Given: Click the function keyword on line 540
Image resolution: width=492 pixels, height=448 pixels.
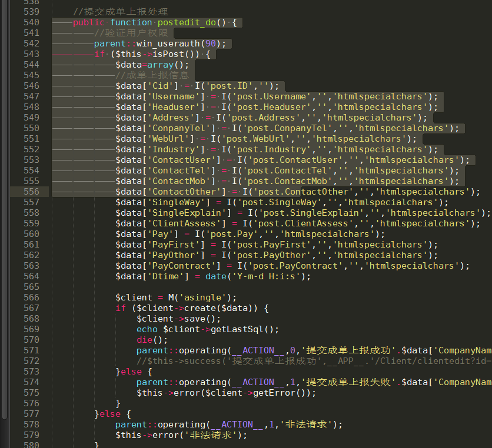Looking at the screenshot, I should tap(131, 22).
